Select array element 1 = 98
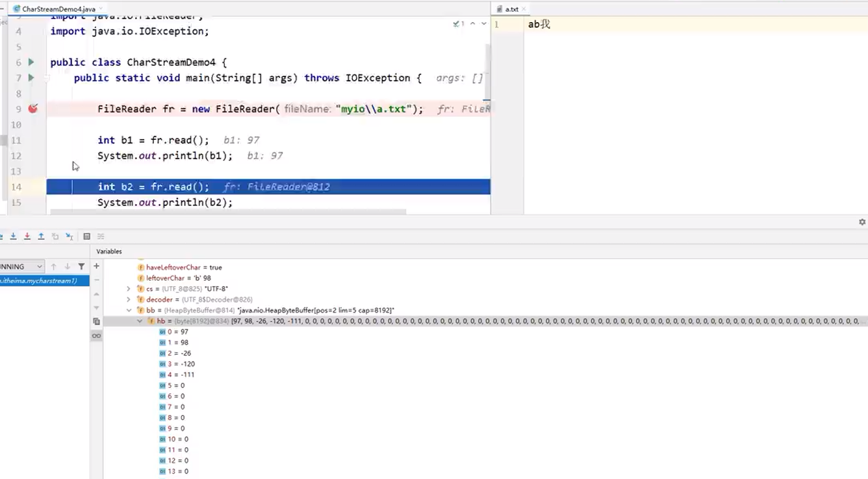Image resolution: width=868 pixels, height=479 pixels. (173, 343)
